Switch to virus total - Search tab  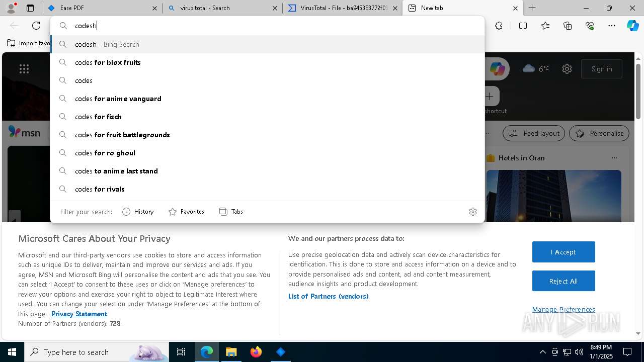(222, 8)
